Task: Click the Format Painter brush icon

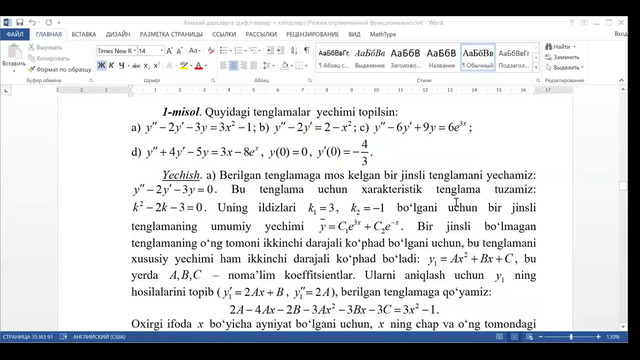Action: (31, 69)
